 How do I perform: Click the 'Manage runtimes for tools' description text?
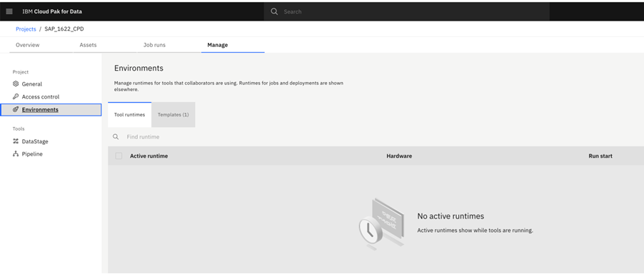click(x=228, y=86)
